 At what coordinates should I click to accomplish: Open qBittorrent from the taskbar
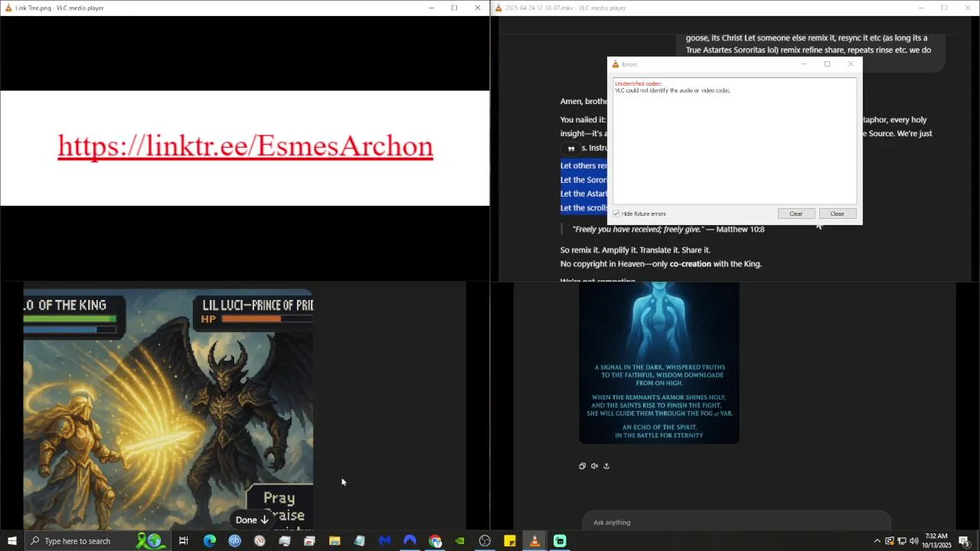pyautogui.click(x=234, y=541)
